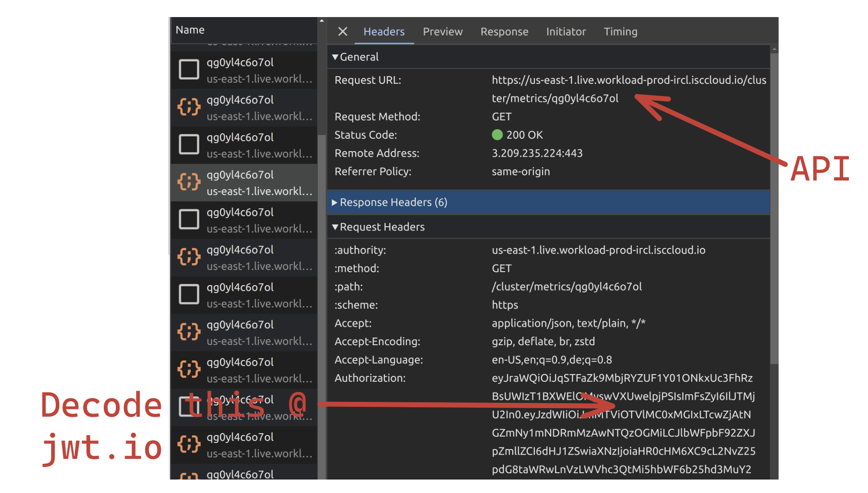Screen dimensions: 868x493
Task: Switch to the Preview tab
Action: [442, 31]
